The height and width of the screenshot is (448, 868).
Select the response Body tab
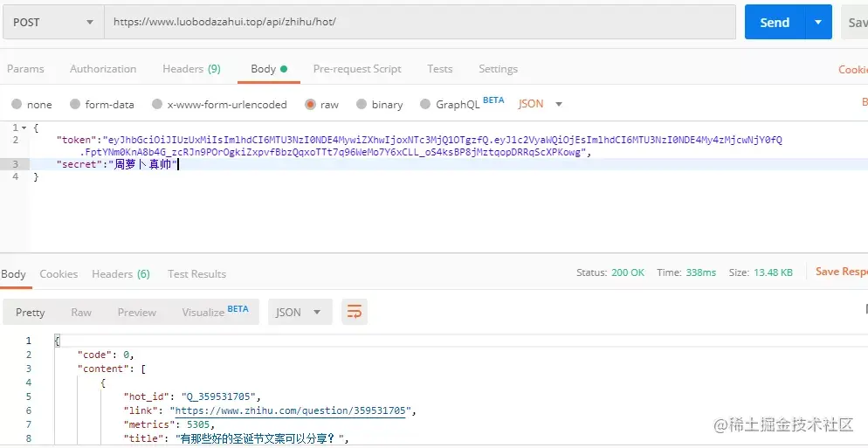click(13, 274)
